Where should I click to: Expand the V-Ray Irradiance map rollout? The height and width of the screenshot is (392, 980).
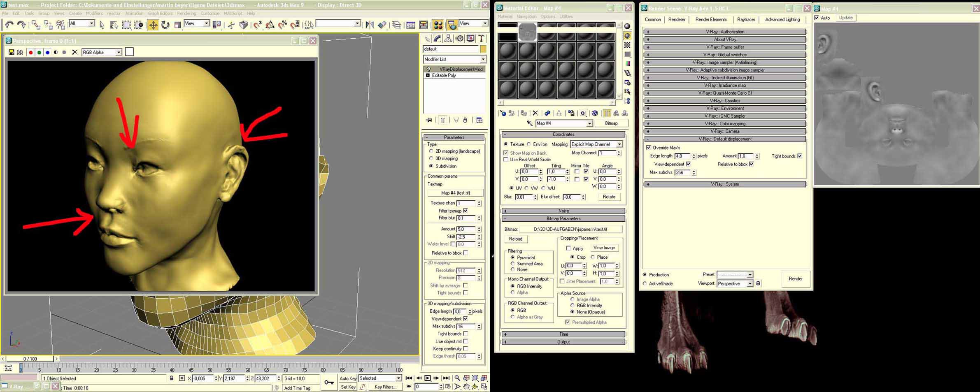pyautogui.click(x=725, y=86)
